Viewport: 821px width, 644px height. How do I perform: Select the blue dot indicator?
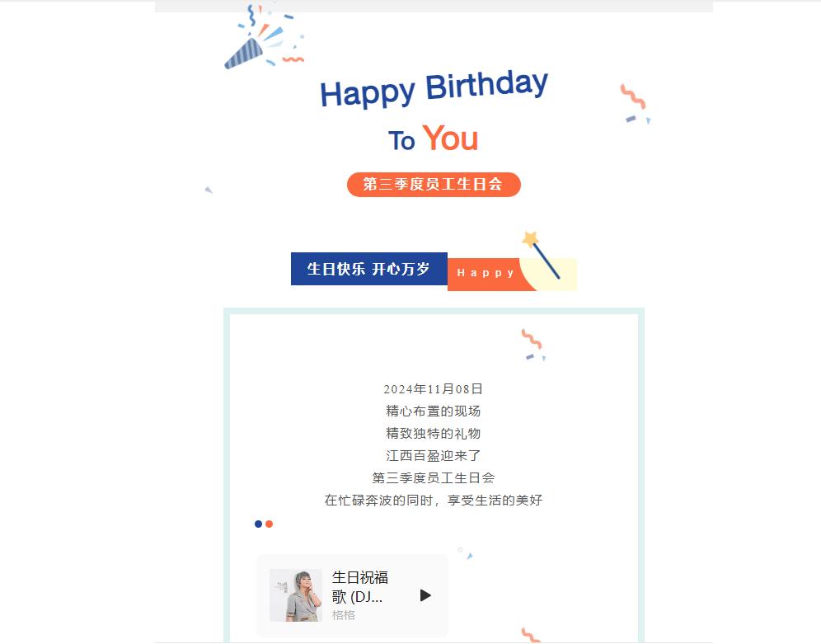258,524
